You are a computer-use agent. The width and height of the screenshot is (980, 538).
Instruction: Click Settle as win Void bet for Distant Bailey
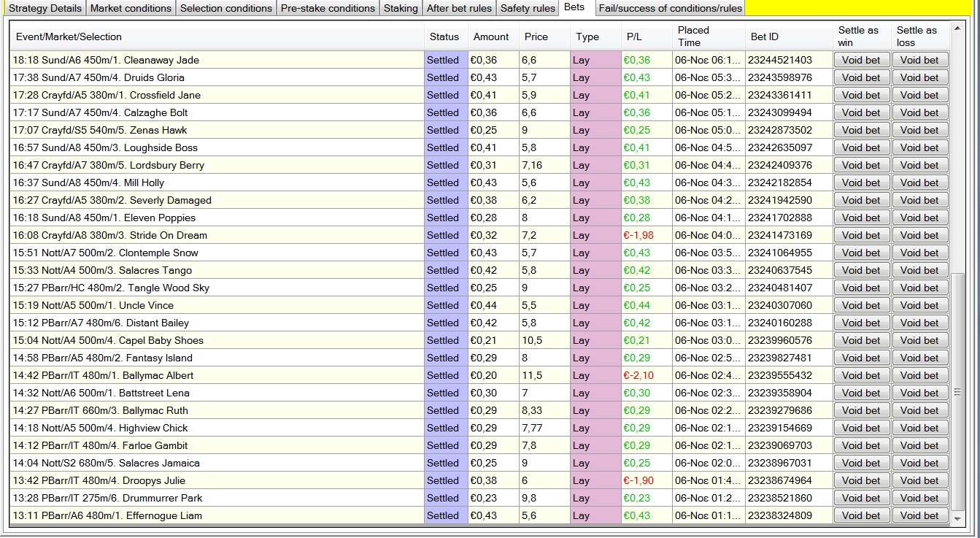point(861,323)
